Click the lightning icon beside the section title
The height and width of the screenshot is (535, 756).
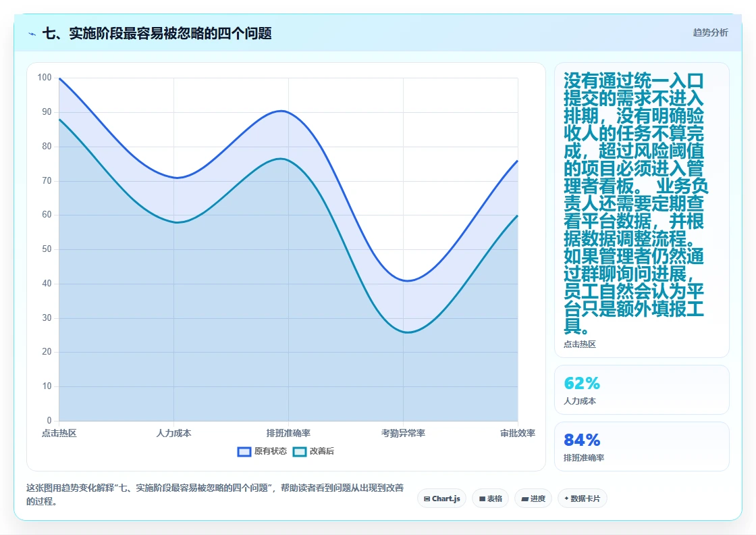32,34
